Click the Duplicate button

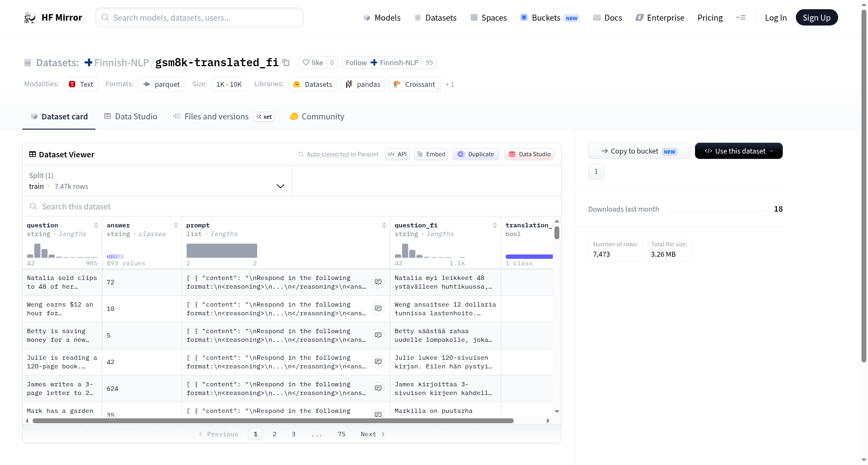[476, 154]
